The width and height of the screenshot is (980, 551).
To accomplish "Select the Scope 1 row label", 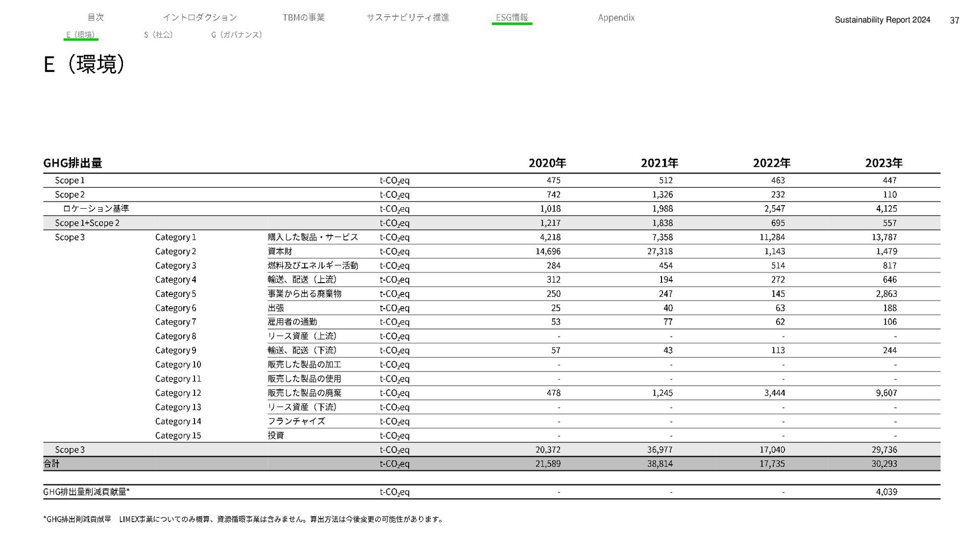I will tap(70, 180).
